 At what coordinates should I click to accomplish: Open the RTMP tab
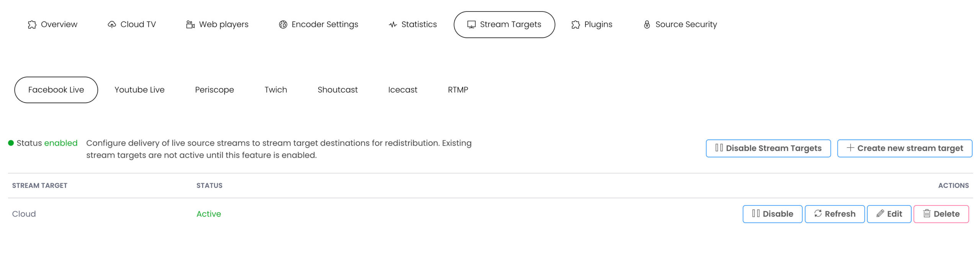click(x=458, y=90)
